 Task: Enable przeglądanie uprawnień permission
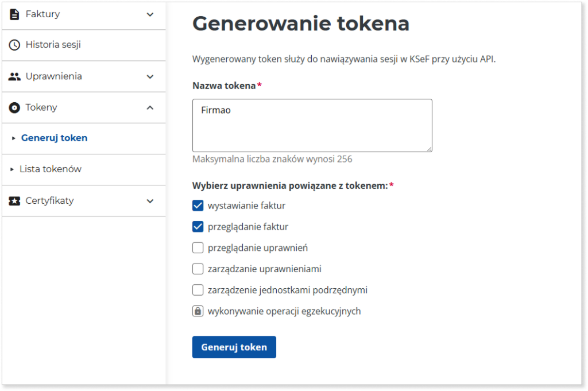[x=198, y=248]
